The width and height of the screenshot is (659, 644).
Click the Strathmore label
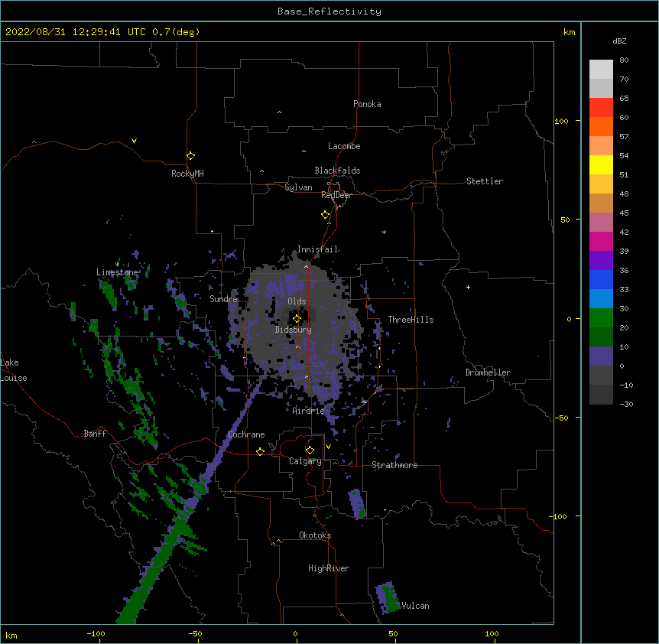(x=394, y=465)
